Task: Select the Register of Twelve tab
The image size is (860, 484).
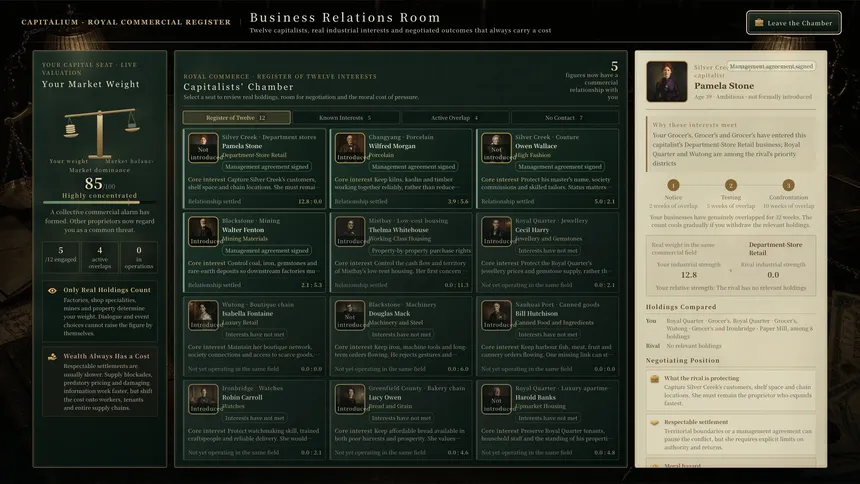Action: pyautogui.click(x=236, y=117)
